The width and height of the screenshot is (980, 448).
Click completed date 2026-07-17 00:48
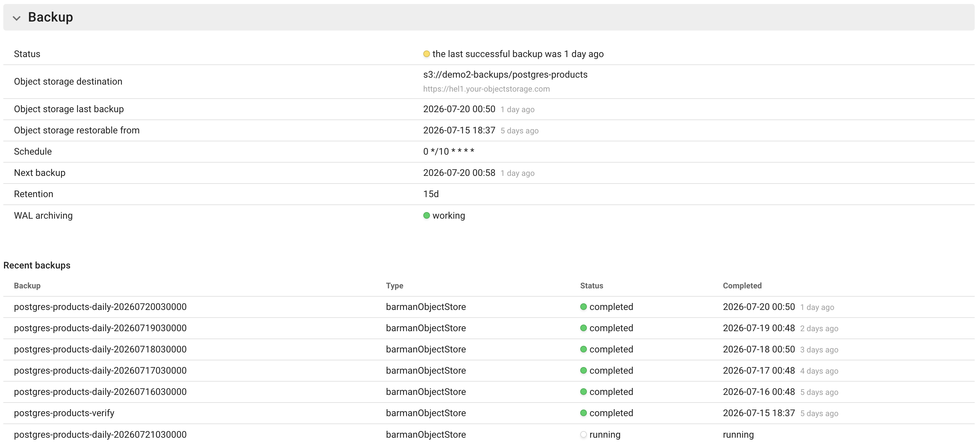tap(759, 370)
